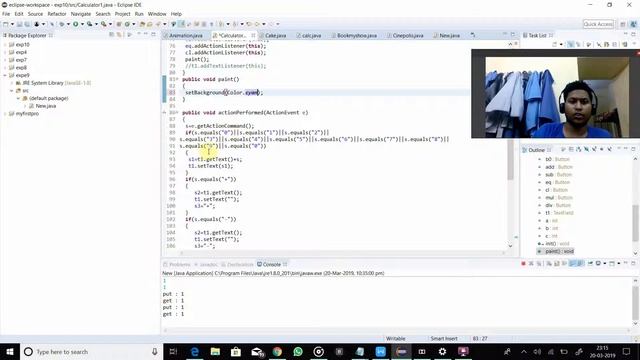The image size is (640, 360).
Task: Click vertical scrollbar of code editor
Action: (x=510, y=159)
